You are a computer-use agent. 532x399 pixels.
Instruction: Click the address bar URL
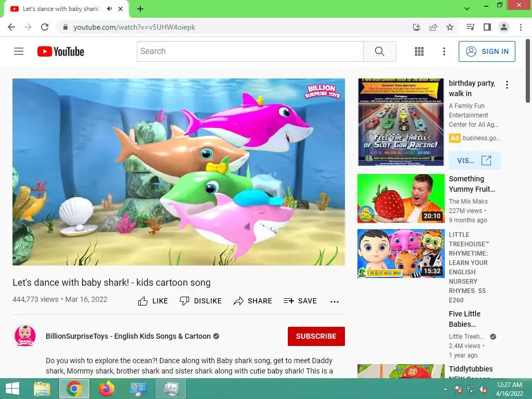(x=135, y=27)
